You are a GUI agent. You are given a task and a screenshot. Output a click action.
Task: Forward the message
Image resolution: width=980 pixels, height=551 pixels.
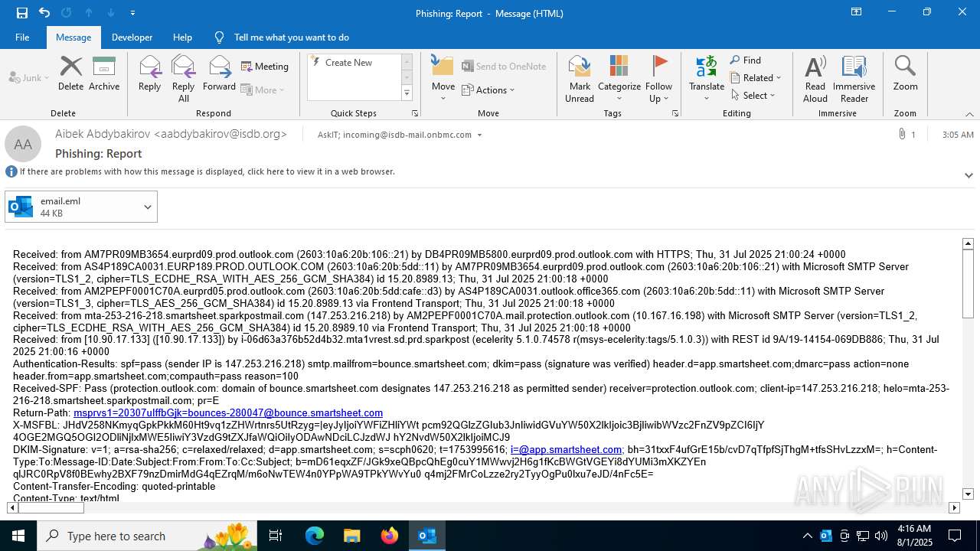(x=219, y=74)
